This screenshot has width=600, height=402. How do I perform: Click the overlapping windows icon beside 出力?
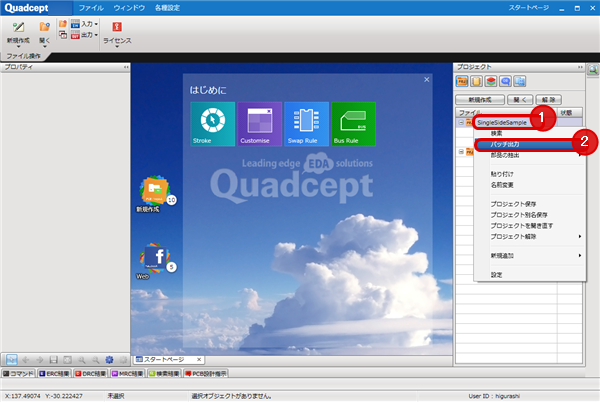coord(63,35)
